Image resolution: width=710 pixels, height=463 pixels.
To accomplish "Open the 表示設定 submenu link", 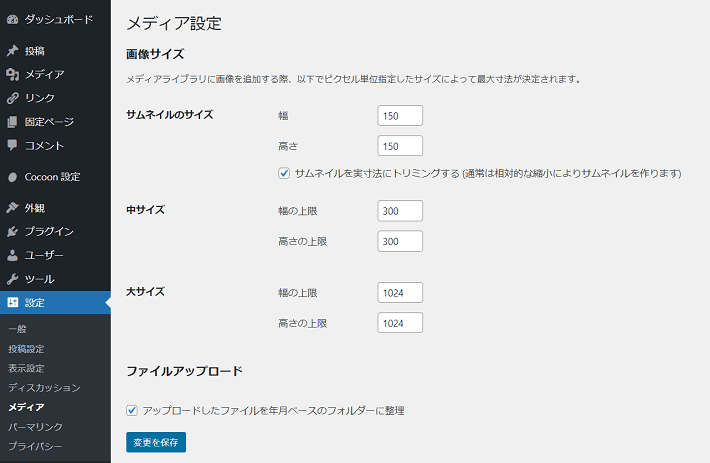I will (26, 368).
